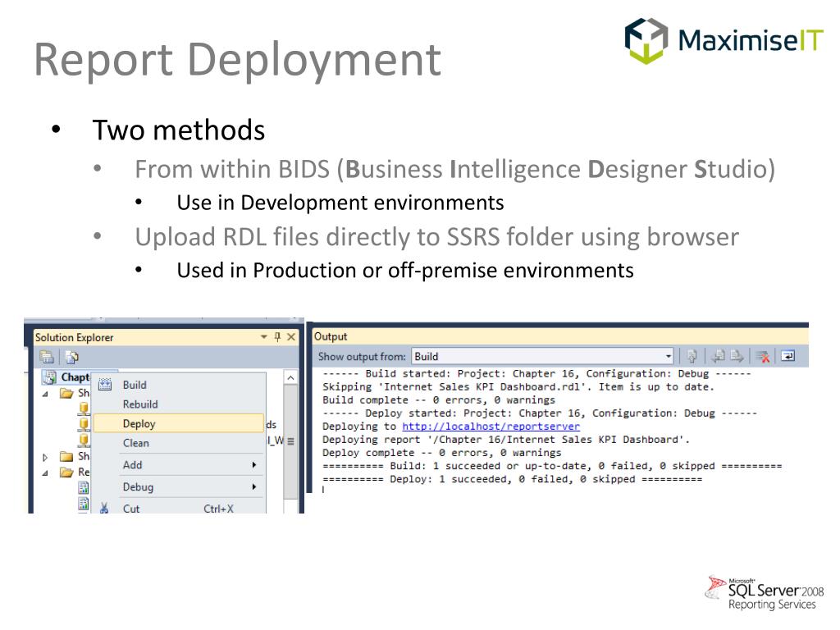
Task: Click the 'Used in Production' bullet text
Action: 405,270
